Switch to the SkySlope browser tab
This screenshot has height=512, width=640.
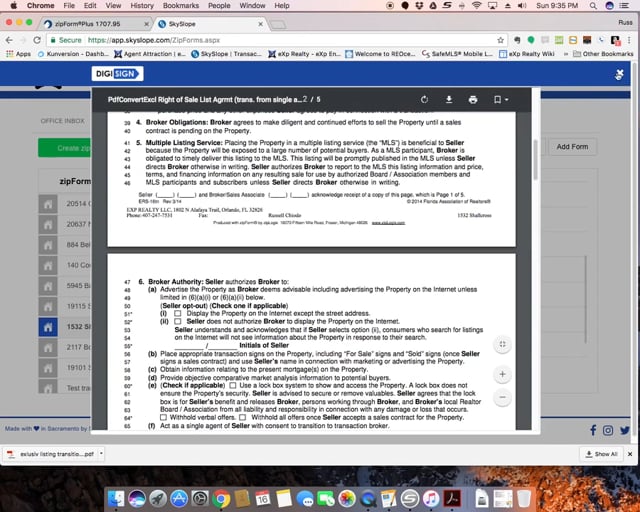click(208, 24)
